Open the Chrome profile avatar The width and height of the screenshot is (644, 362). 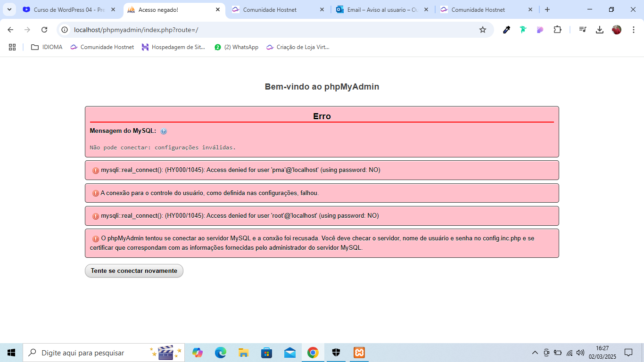[617, 30]
